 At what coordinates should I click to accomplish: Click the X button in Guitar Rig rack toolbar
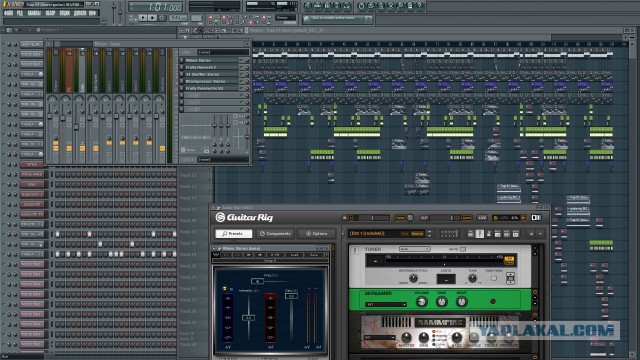(x=531, y=234)
